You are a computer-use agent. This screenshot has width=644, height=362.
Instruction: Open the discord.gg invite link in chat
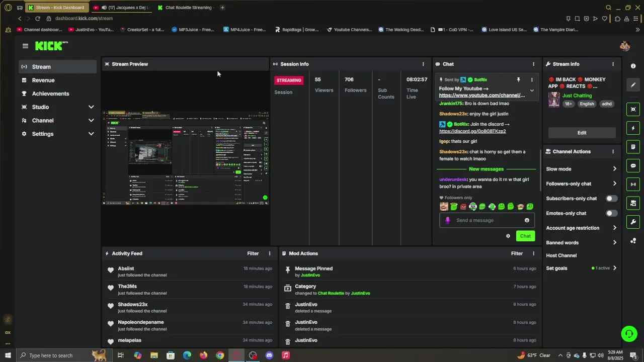tap(472, 131)
